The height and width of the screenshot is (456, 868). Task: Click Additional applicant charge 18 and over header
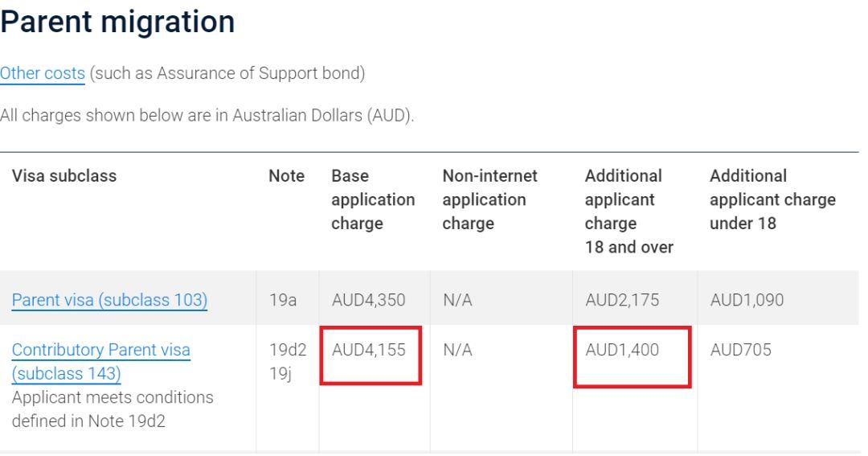point(628,211)
